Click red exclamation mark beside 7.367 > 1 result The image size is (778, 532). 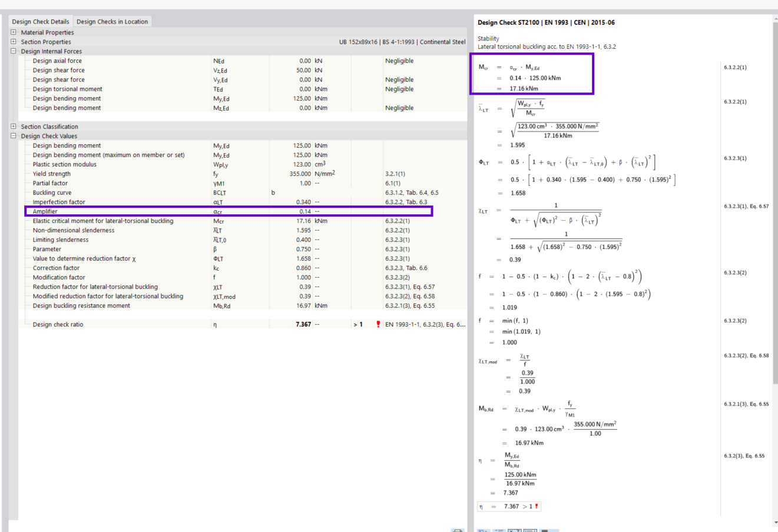pyautogui.click(x=537, y=506)
